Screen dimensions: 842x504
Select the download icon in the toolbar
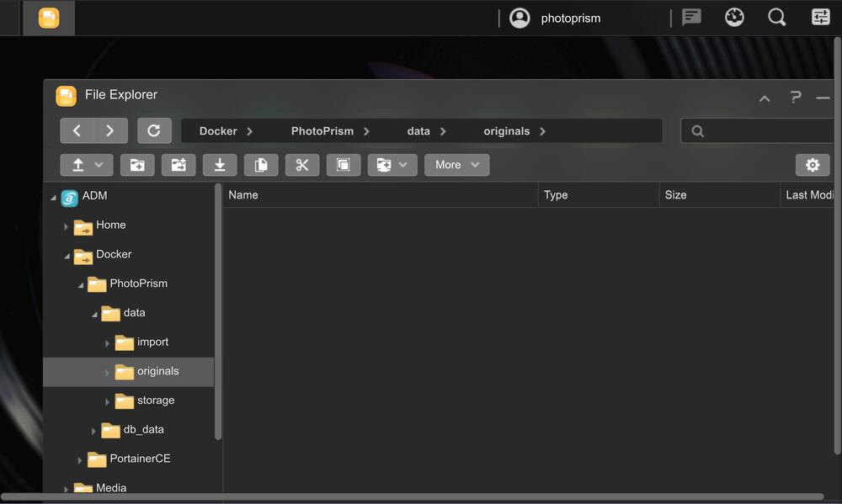220,164
